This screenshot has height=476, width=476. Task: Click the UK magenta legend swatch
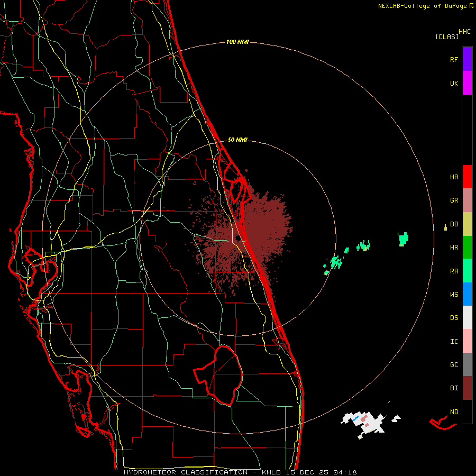coord(467,83)
